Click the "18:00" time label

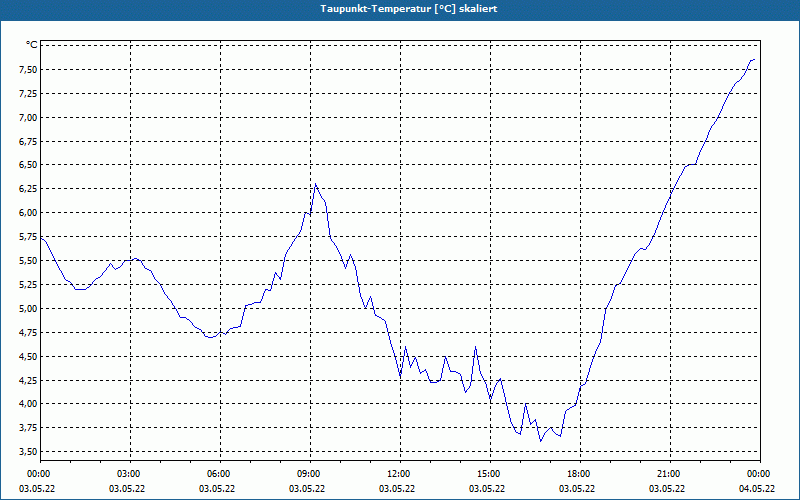click(x=580, y=474)
